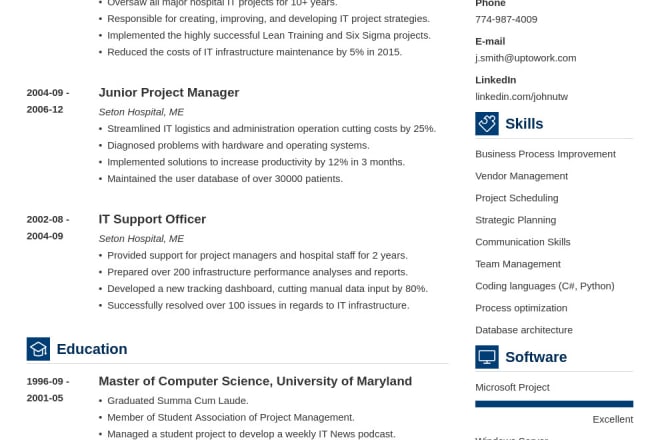The image size is (660, 440).
Task: Click the Skills section icon
Action: tap(487, 123)
